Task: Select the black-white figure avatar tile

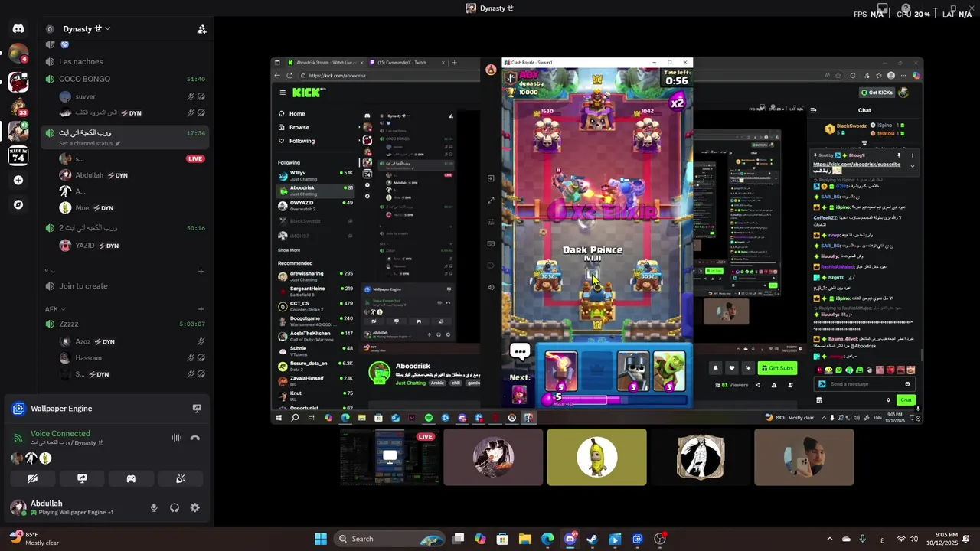Action: 701,458
